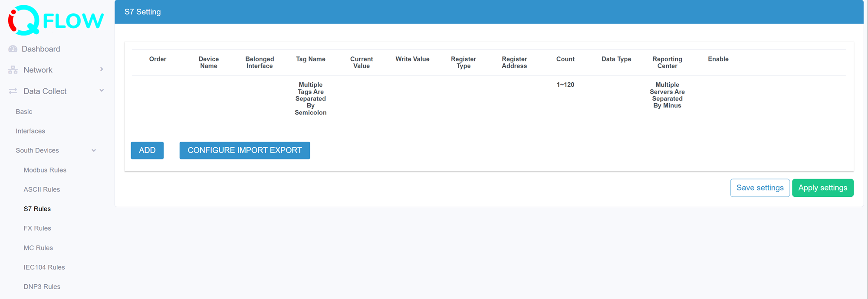
Task: Go to Basic settings
Action: tap(24, 112)
